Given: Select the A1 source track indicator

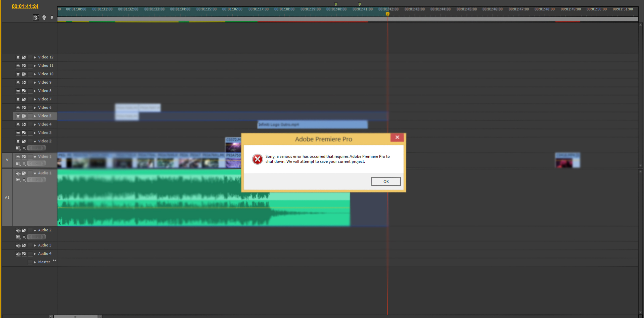Looking at the screenshot, I should pos(7,197).
